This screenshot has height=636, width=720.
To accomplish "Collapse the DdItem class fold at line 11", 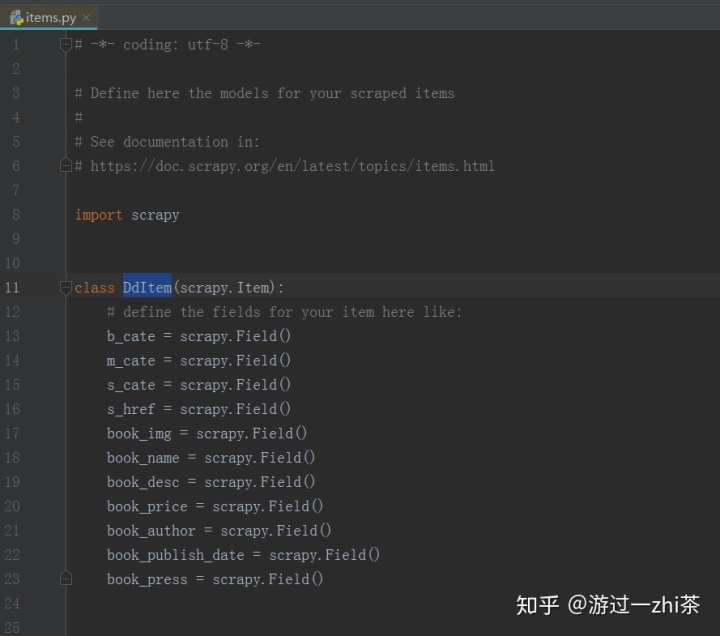I will pyautogui.click(x=66, y=287).
